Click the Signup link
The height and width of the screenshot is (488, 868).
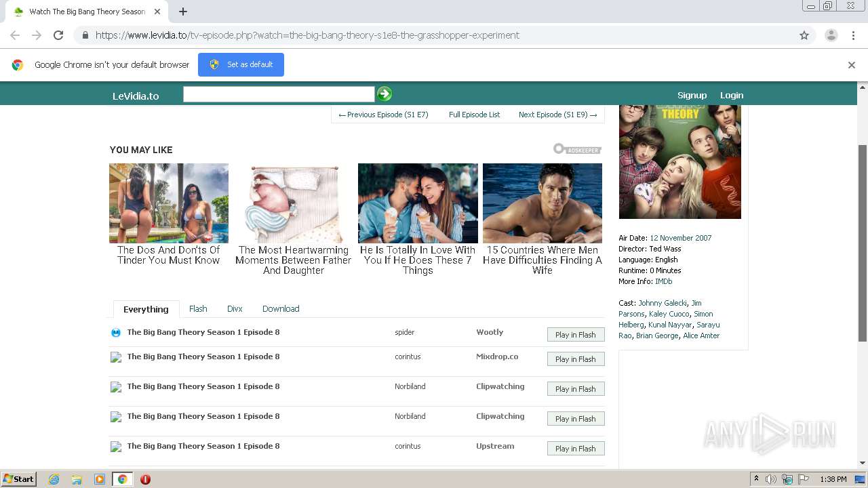(x=692, y=96)
